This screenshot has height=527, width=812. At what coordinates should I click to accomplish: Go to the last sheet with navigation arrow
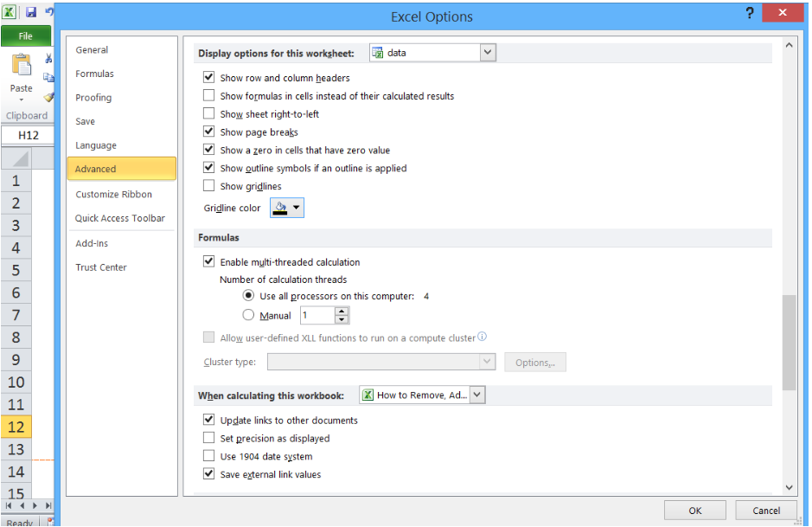(48, 505)
